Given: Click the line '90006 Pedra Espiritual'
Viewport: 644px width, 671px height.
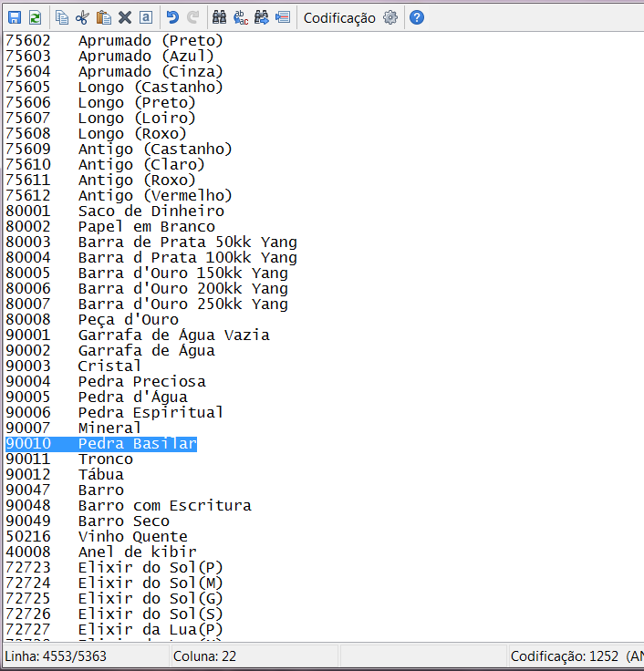Looking at the screenshot, I should (115, 412).
